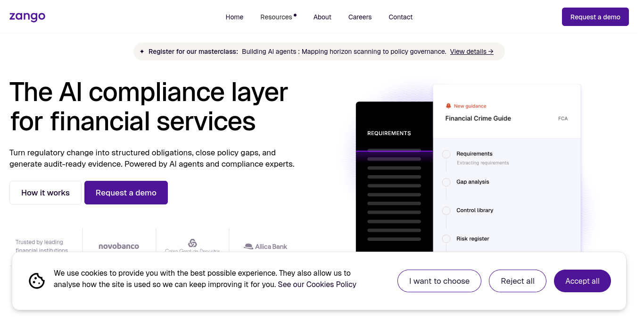
Task: Go to the About page
Action: (x=322, y=17)
